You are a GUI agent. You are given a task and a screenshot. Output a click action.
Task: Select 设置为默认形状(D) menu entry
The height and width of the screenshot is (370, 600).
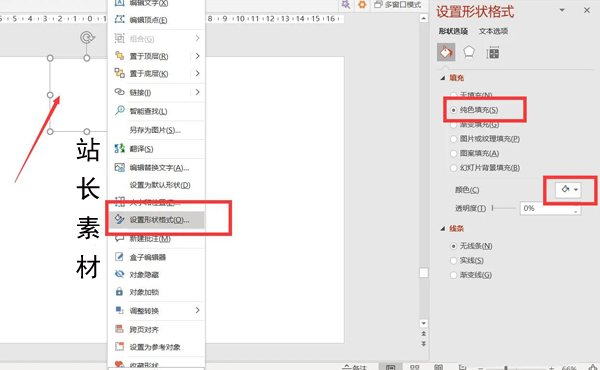pos(156,185)
